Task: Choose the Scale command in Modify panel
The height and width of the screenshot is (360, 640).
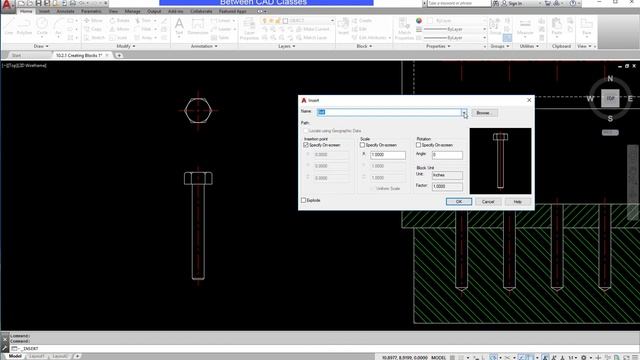Action: point(119,38)
